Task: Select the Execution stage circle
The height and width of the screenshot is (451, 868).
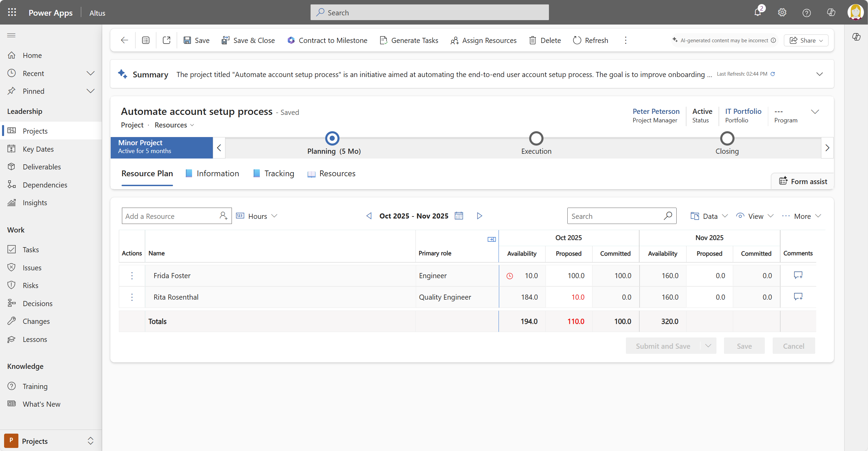Action: point(536,138)
